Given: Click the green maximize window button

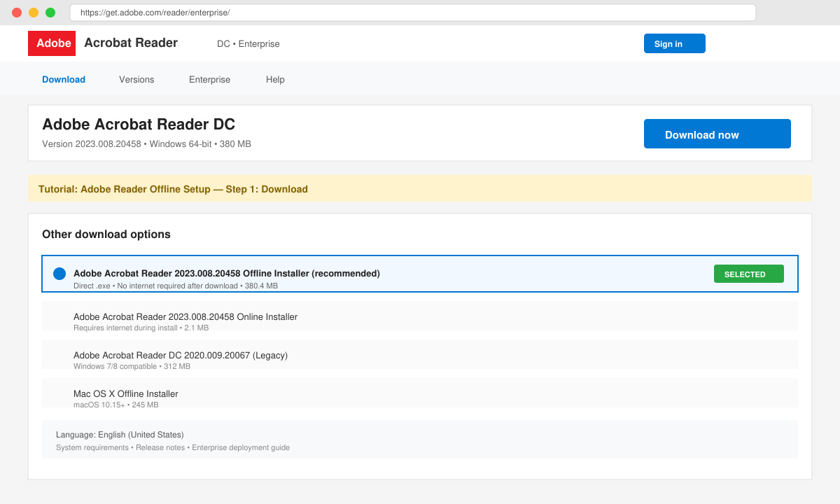Looking at the screenshot, I should (50, 13).
